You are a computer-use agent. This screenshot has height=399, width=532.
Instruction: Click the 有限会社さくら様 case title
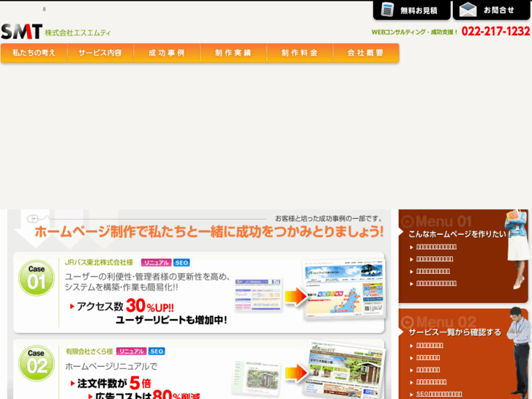(89, 351)
